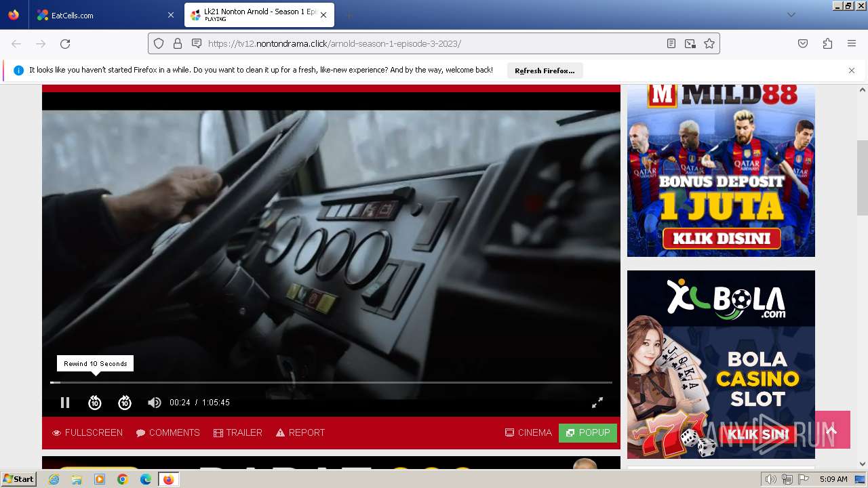Open the tracking protection shield icon
The image size is (868, 488).
pos(159,43)
